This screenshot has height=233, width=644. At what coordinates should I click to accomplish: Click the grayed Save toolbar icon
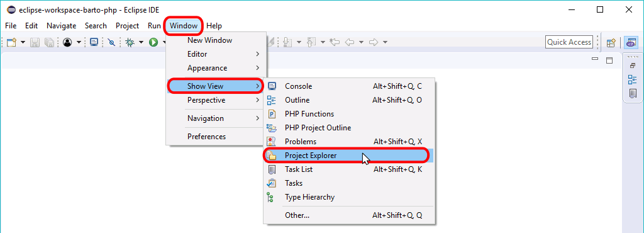click(35, 42)
